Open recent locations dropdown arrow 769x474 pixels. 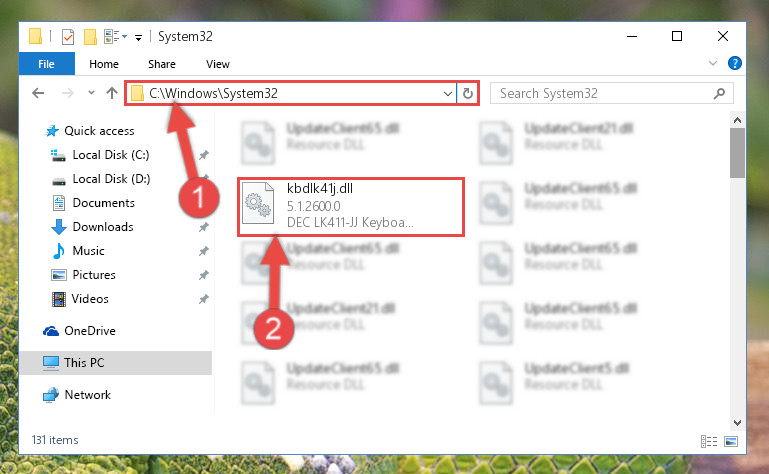[x=91, y=93]
